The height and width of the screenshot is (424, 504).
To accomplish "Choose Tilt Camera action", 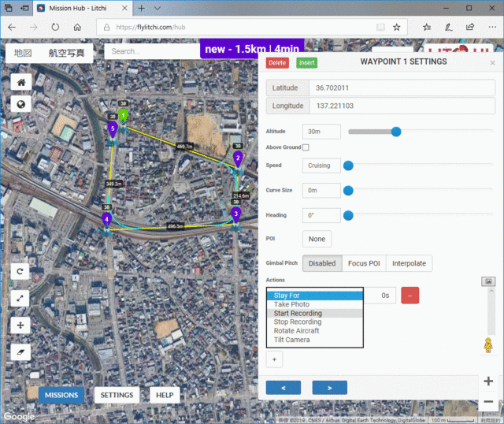I will tap(315, 340).
